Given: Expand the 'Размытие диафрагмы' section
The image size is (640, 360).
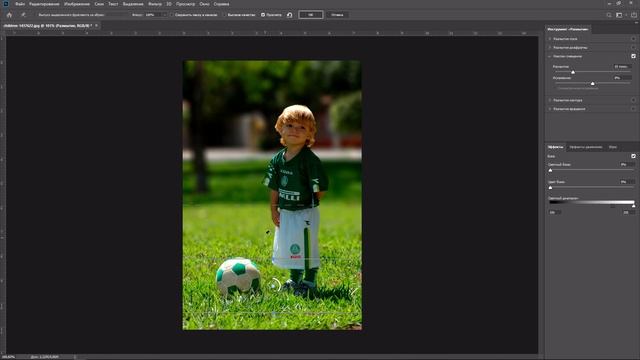Looking at the screenshot, I should tap(550, 47).
